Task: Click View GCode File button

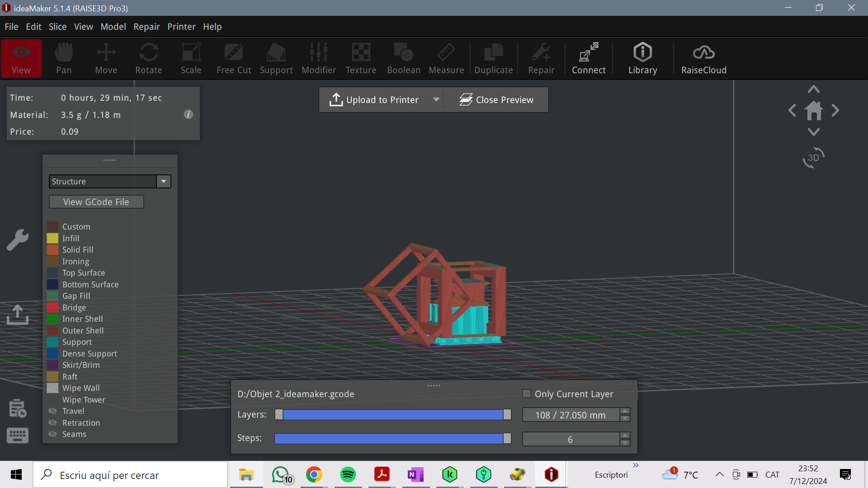Action: click(96, 202)
